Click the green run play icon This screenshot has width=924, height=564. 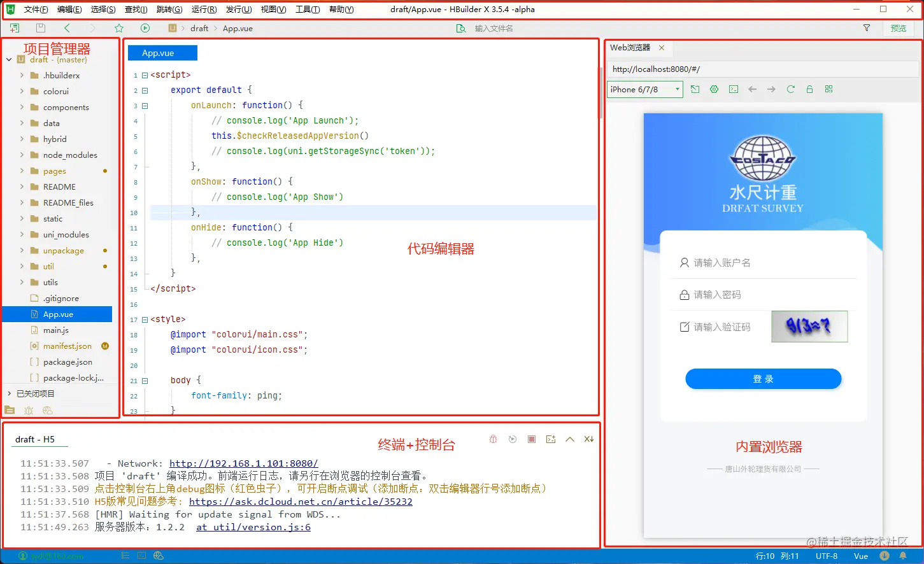pyautogui.click(x=145, y=28)
